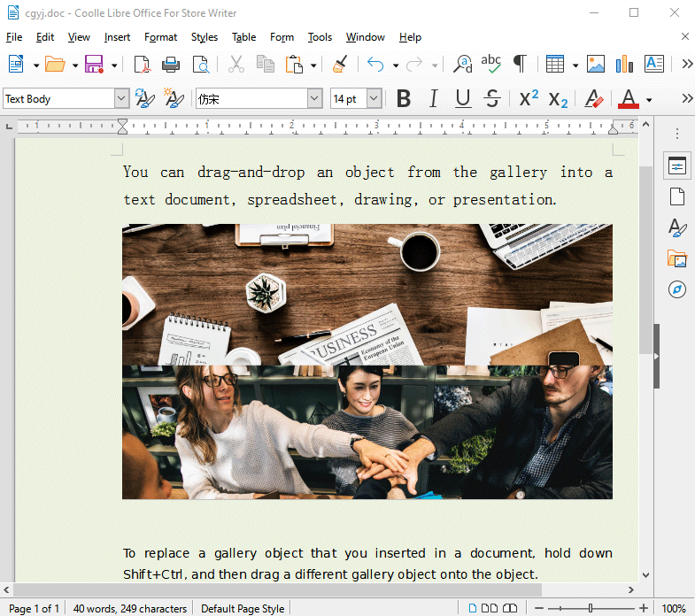The image size is (695, 616).
Task: Open the Navigator sidebar panel
Action: click(676, 289)
